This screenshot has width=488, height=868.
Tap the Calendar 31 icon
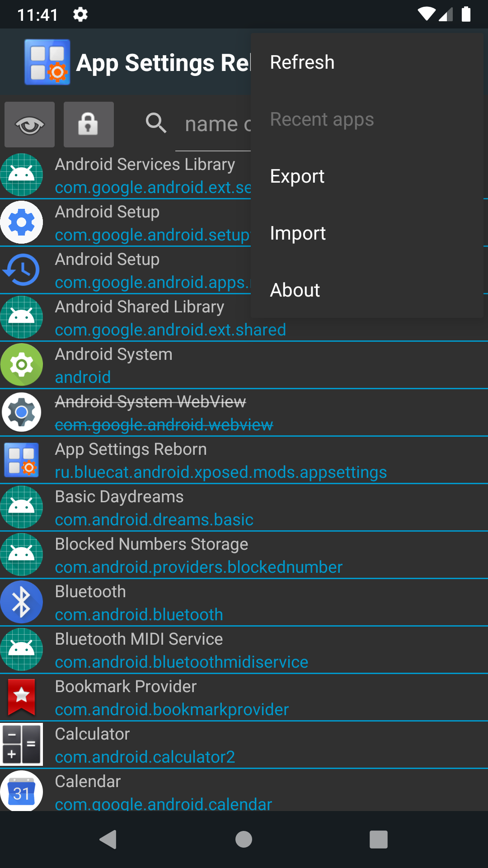(x=22, y=791)
